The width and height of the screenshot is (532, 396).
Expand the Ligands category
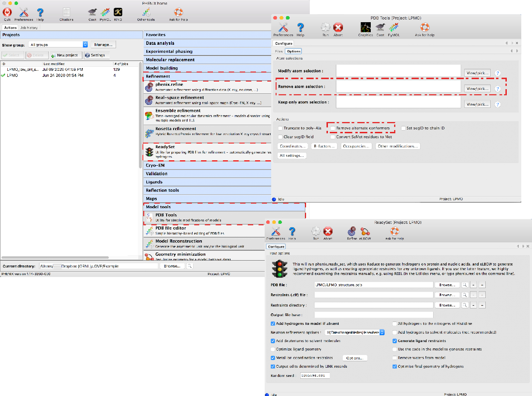[207, 182]
